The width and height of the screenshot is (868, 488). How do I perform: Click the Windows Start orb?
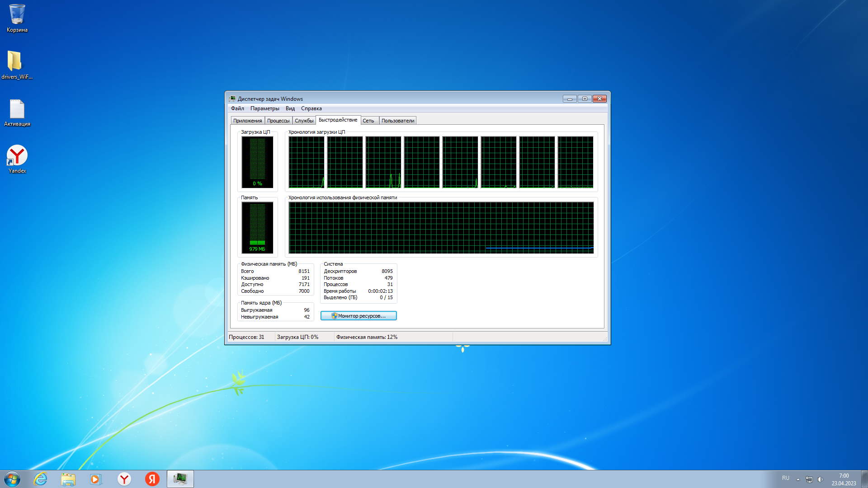[x=12, y=479]
